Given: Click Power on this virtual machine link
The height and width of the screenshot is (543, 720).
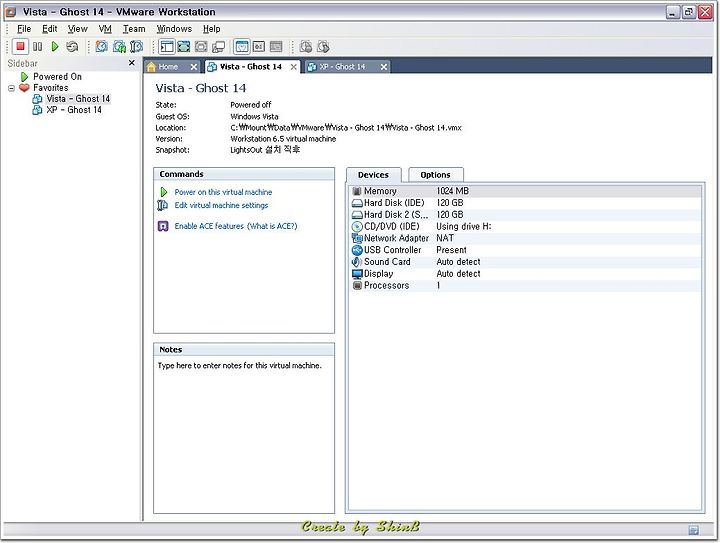Looking at the screenshot, I should 223,192.
